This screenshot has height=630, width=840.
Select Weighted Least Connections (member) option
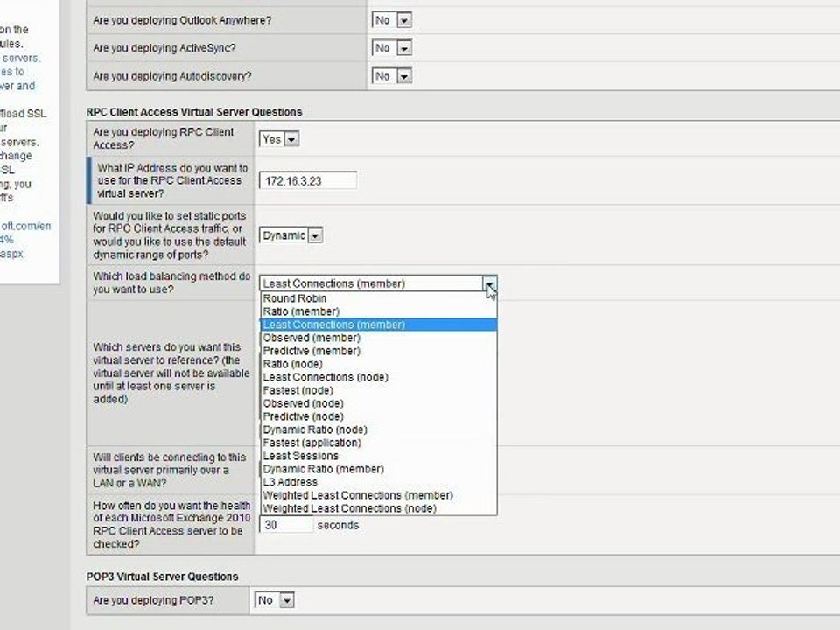(x=379, y=495)
